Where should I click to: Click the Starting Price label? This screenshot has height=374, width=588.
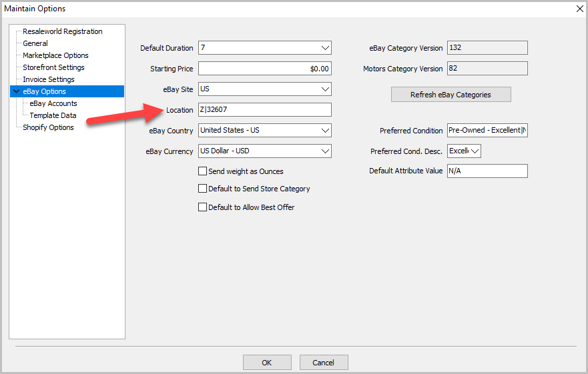point(172,69)
